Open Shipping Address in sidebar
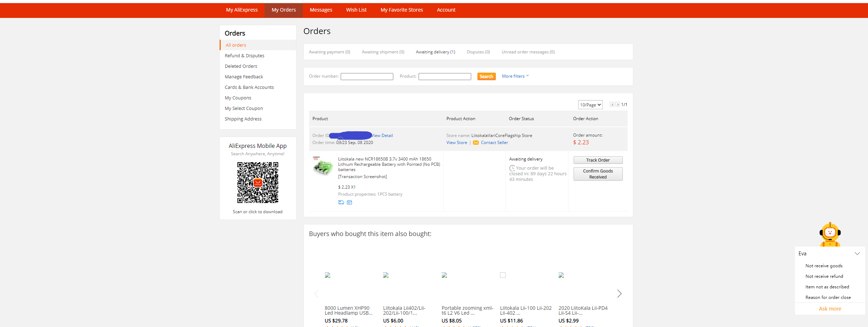This screenshot has height=327, width=868. [x=243, y=119]
